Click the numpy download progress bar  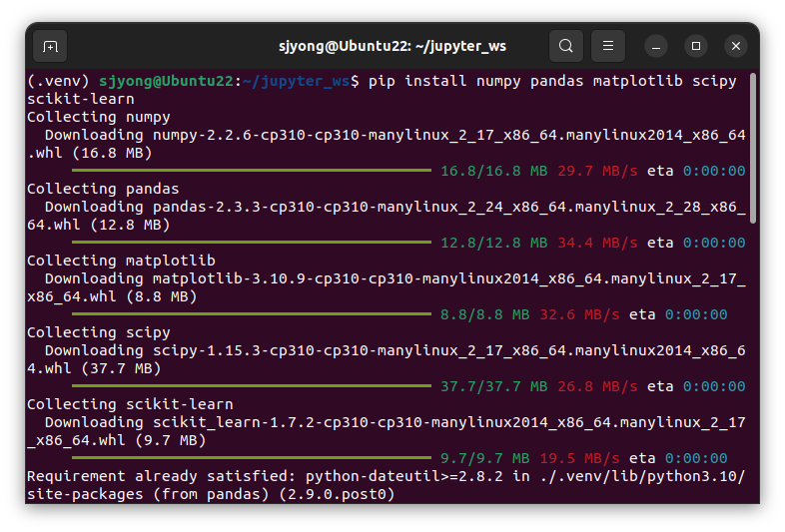252,171
